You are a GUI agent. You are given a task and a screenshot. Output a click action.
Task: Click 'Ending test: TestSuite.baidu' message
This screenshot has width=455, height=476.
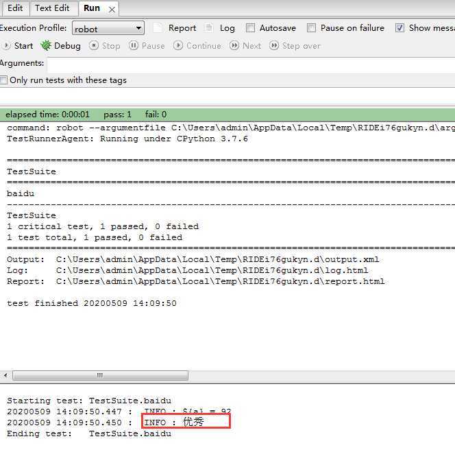click(89, 433)
